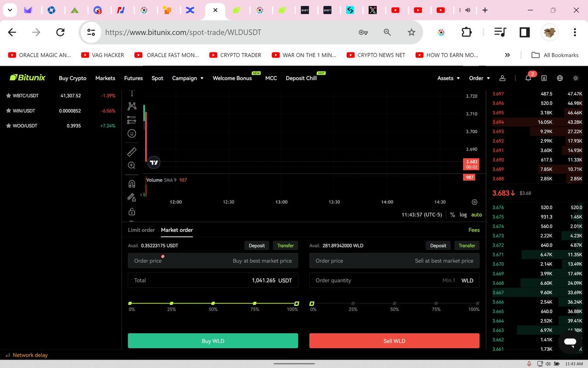Image resolution: width=588 pixels, height=368 pixels.
Task: Click the green Buy WLD button
Action: pos(213,341)
